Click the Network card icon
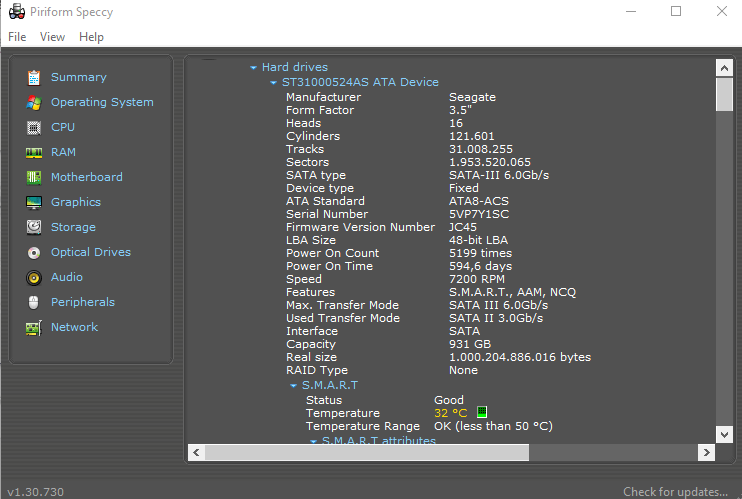The height and width of the screenshot is (499, 742). [x=34, y=328]
